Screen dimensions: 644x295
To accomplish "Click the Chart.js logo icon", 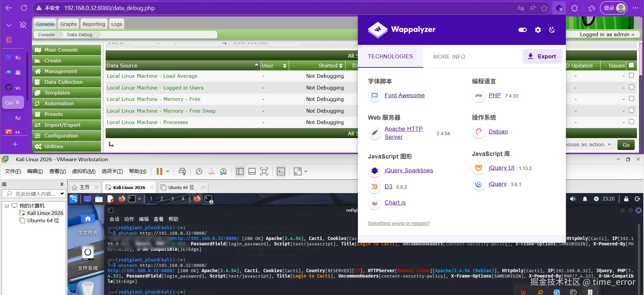I will tap(375, 203).
